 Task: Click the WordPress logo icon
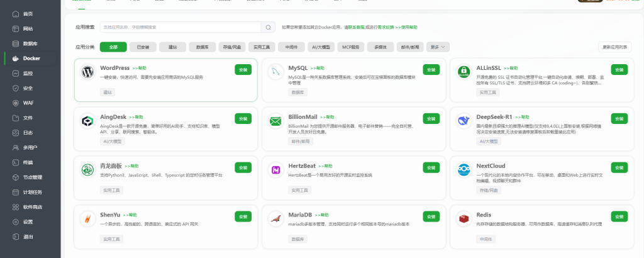[x=88, y=72]
